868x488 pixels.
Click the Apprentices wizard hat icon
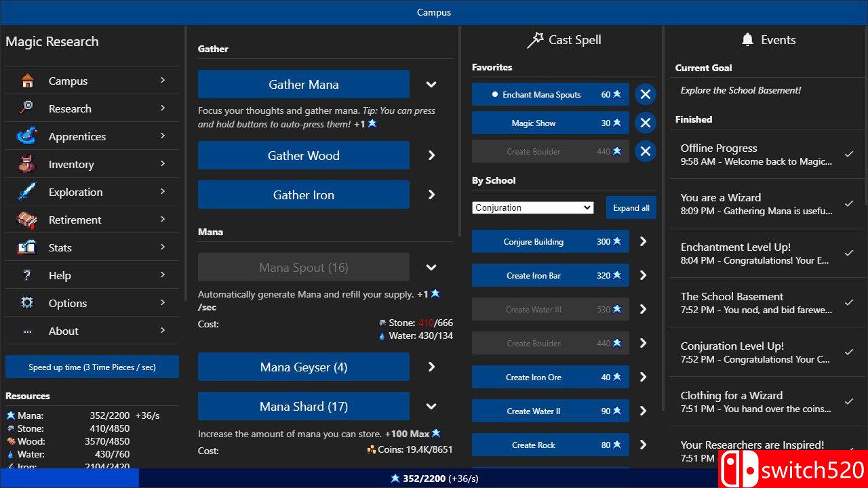tap(27, 136)
